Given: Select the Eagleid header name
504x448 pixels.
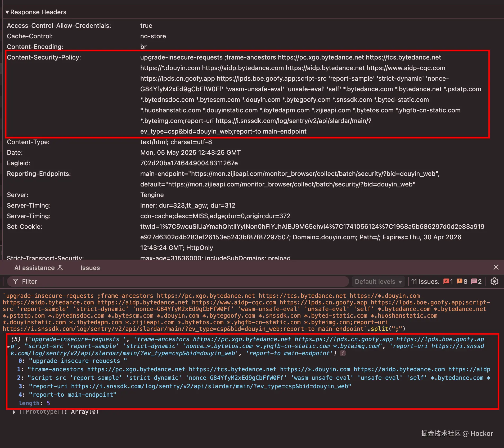Looking at the screenshot, I should pos(19,163).
